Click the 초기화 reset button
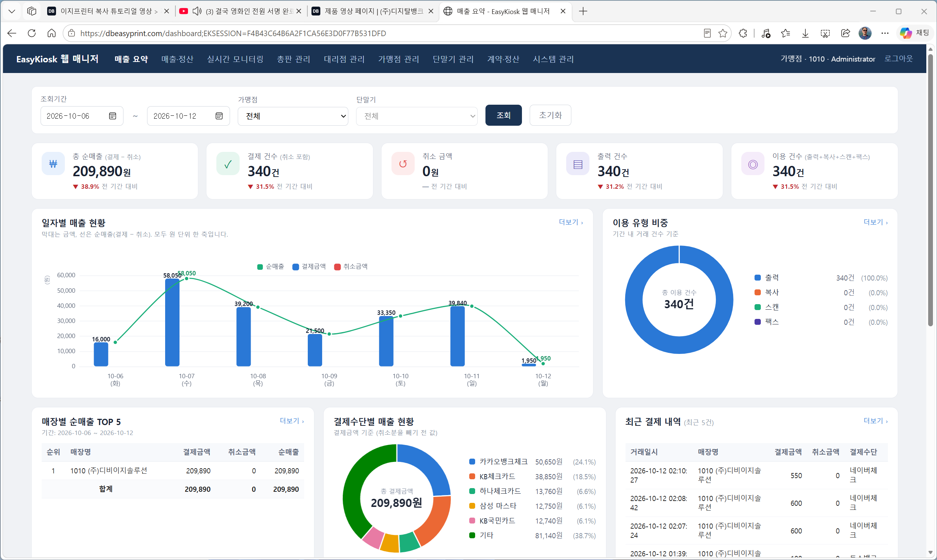Viewport: 937px width, 560px height. tap(550, 115)
